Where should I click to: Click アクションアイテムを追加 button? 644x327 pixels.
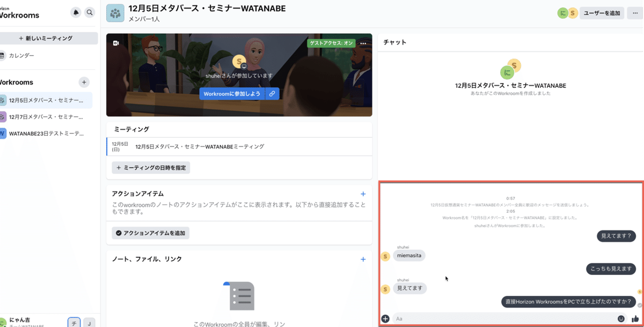click(x=150, y=233)
